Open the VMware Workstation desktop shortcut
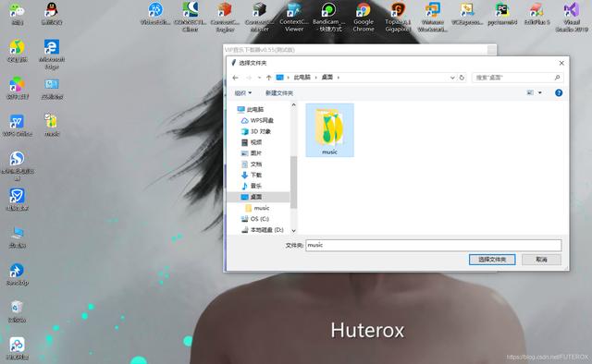 coord(432,17)
